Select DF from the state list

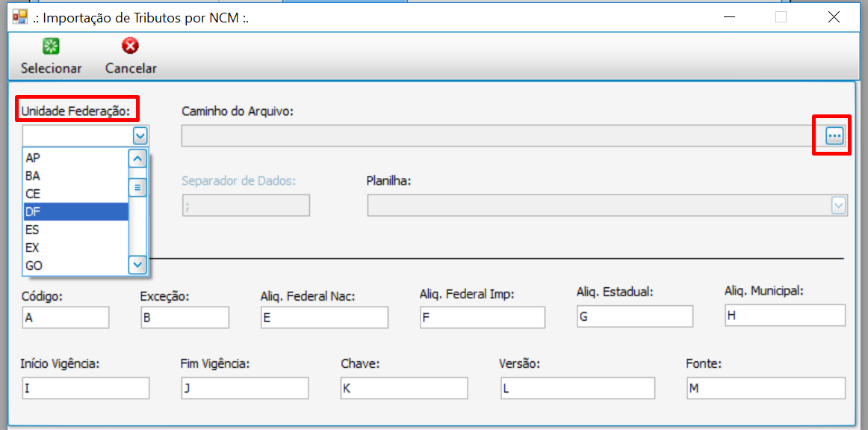click(76, 212)
